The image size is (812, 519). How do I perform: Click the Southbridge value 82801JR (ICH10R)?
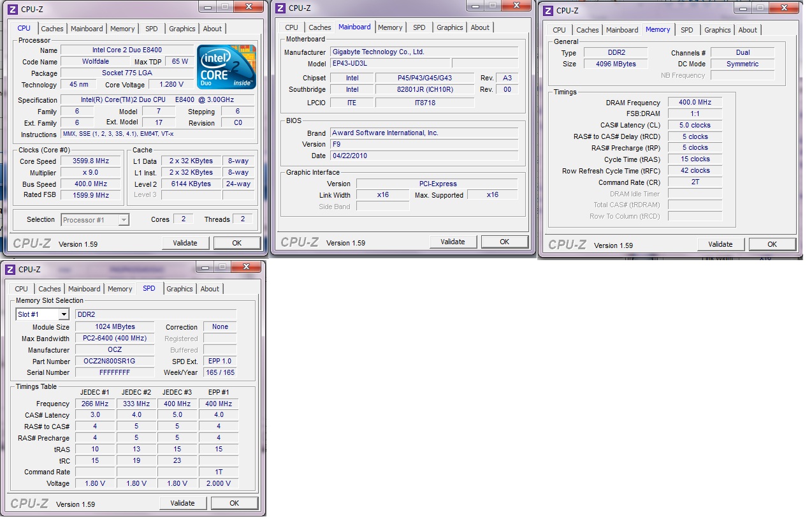(424, 89)
